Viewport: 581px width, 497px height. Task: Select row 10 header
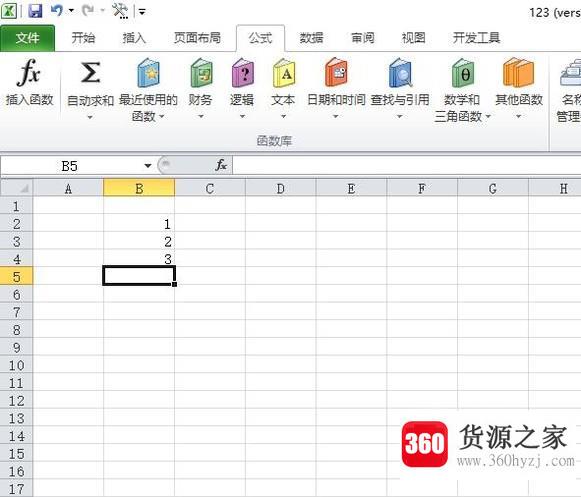(16, 365)
